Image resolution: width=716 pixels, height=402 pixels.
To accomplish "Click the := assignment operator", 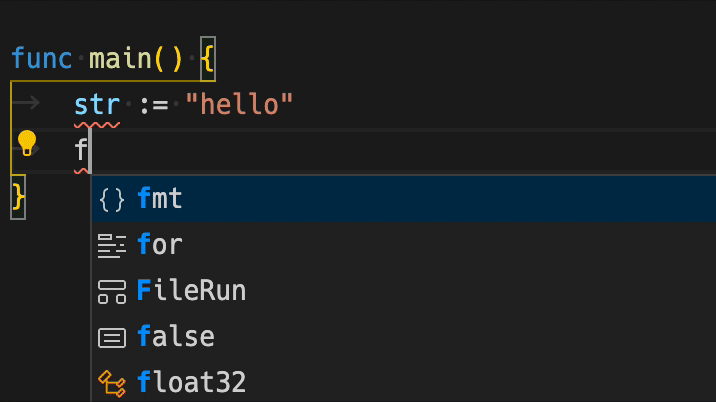I will pyautogui.click(x=153, y=104).
